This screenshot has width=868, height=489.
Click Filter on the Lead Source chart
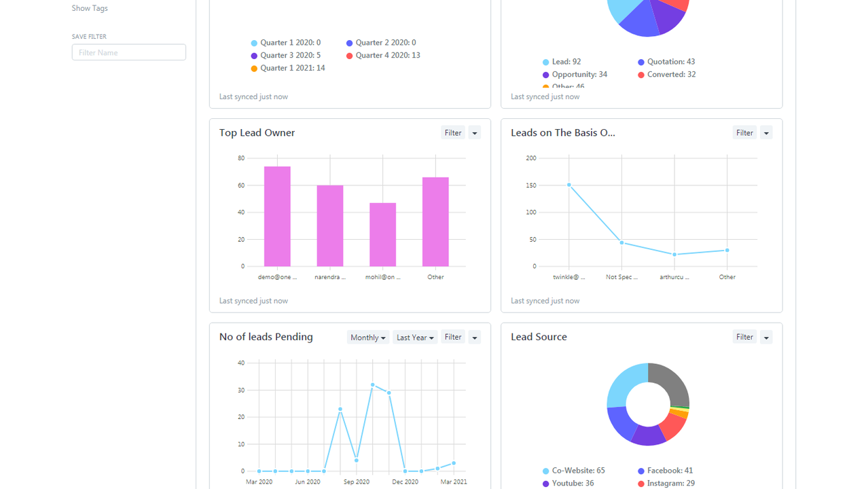(744, 338)
